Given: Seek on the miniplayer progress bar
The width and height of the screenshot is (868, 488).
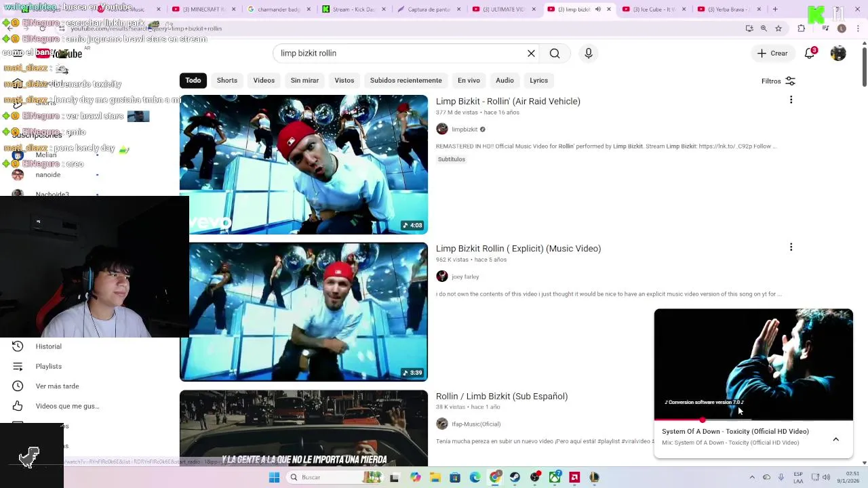Looking at the screenshot, I should click(753, 420).
